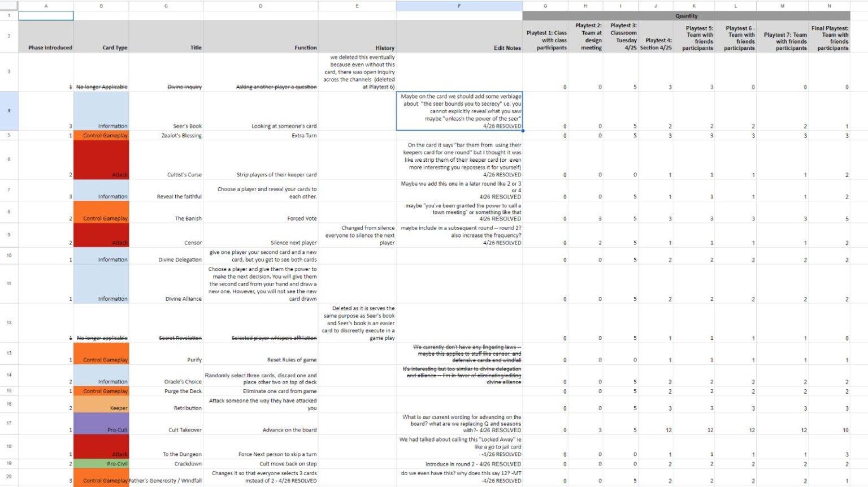Select column D header
The image size is (868, 487).
pyautogui.click(x=261, y=6)
